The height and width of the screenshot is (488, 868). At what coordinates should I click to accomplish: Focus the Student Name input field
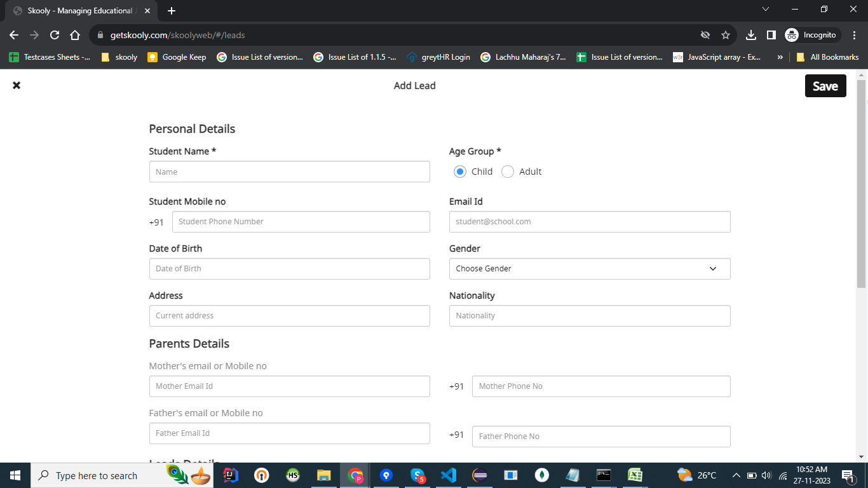click(x=289, y=172)
